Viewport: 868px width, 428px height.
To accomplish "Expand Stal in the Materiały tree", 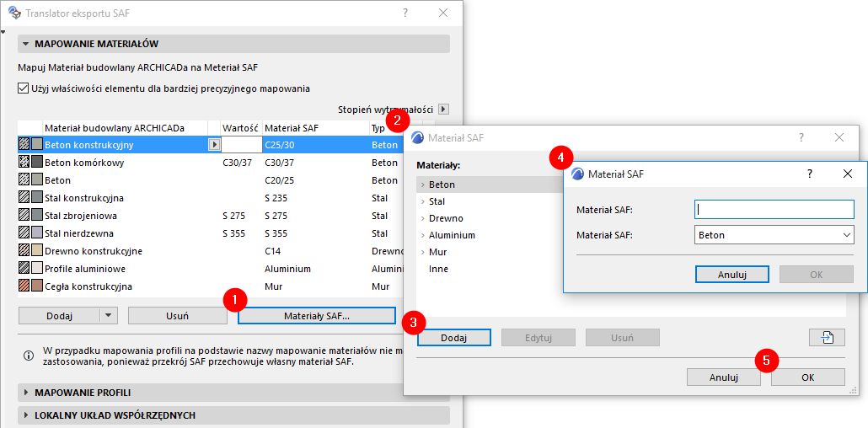I will [x=423, y=201].
